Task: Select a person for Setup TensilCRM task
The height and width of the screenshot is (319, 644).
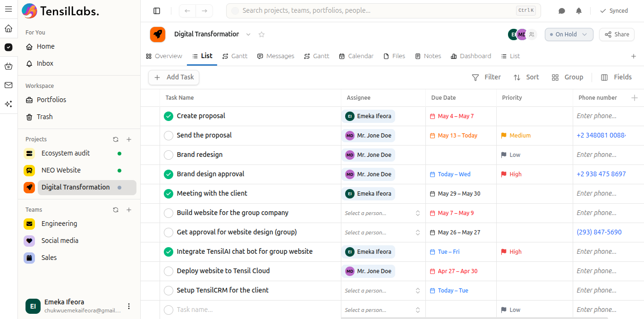Action: 383,291
